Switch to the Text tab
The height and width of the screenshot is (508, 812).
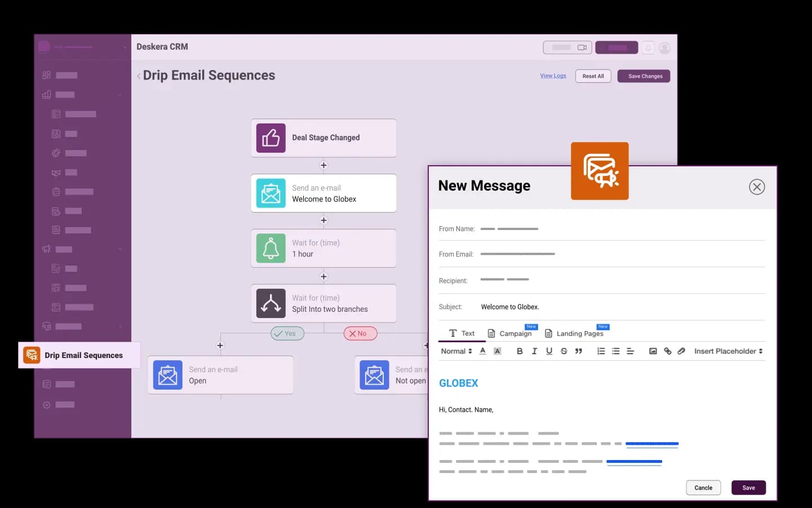tap(462, 333)
